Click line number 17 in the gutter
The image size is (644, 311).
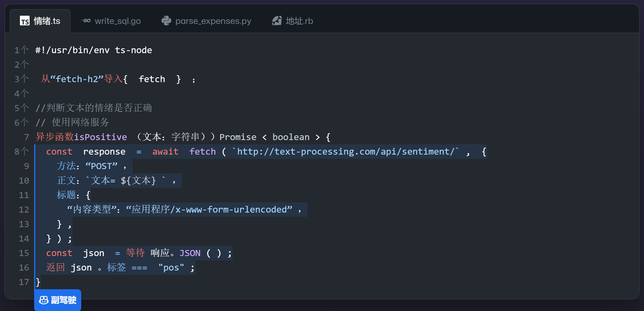24,282
